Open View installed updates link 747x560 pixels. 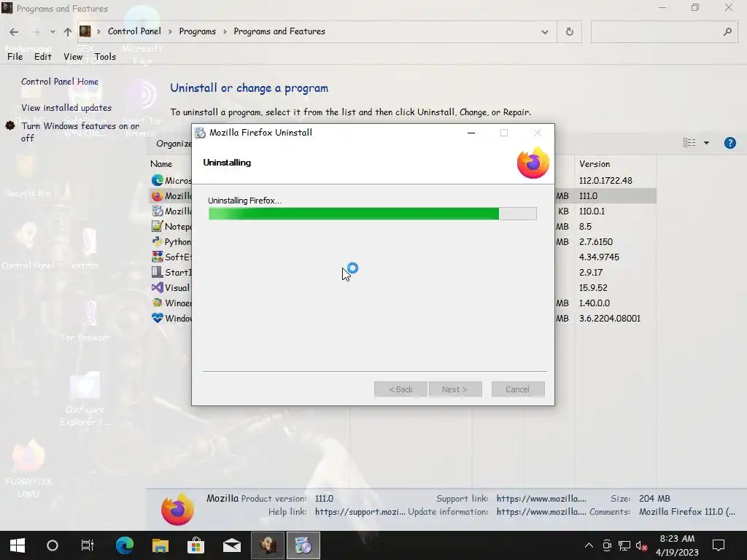[x=66, y=108]
